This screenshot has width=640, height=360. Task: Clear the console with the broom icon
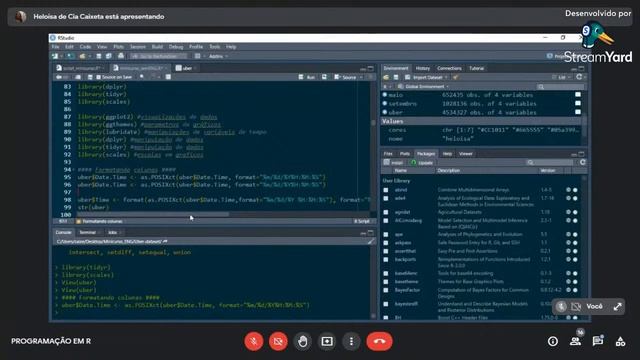click(x=371, y=241)
